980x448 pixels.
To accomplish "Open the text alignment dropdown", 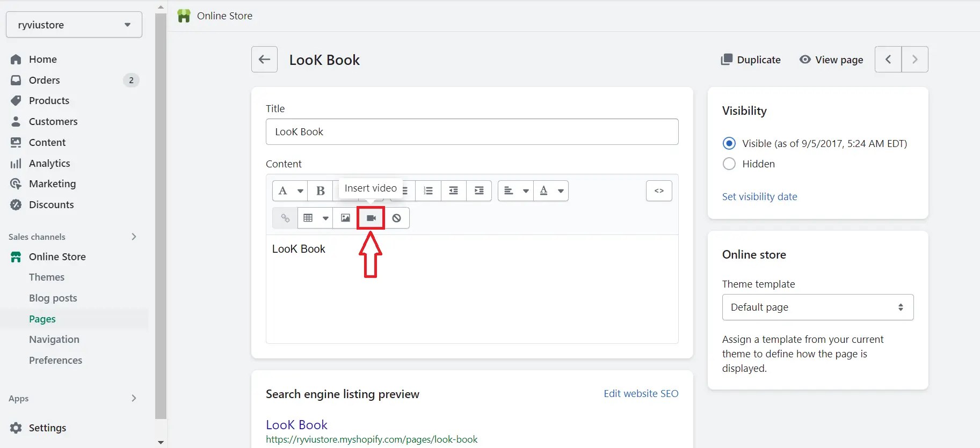I will (516, 191).
